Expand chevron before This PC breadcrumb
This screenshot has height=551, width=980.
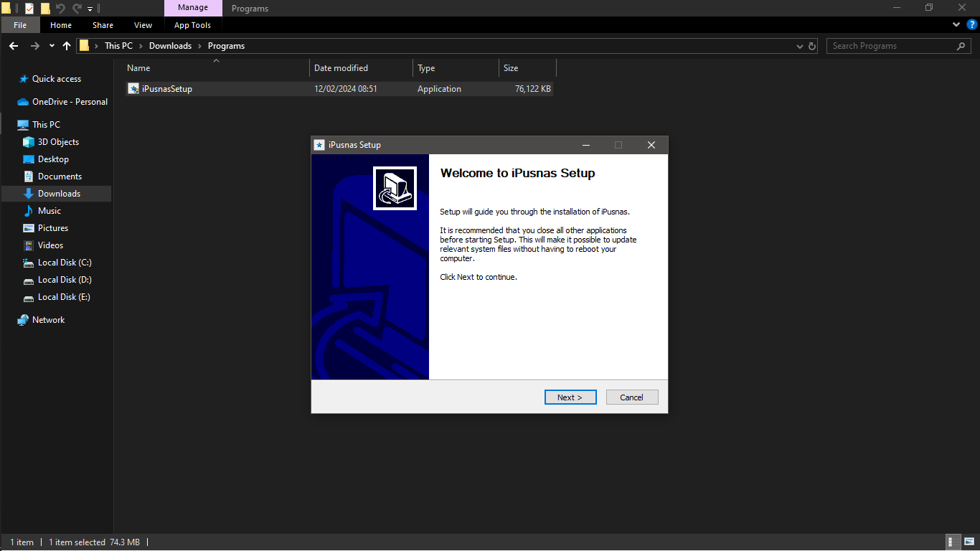point(96,46)
